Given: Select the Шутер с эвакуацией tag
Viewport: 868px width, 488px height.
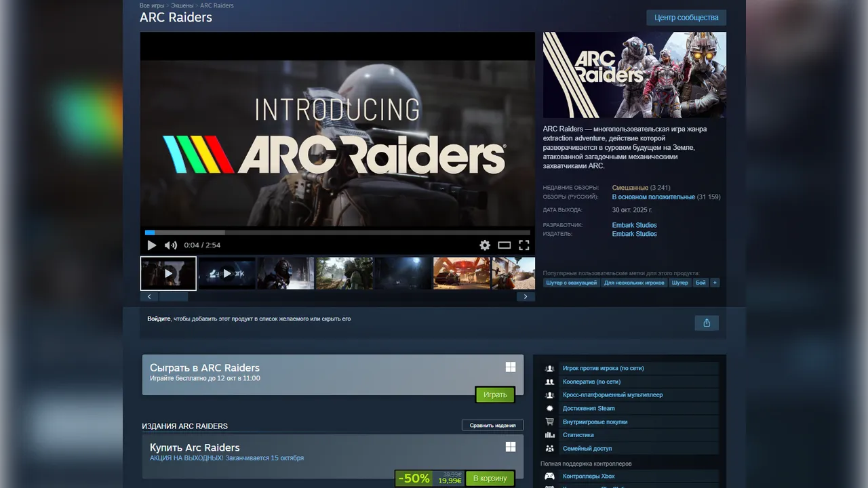Looking at the screenshot, I should pos(572,283).
